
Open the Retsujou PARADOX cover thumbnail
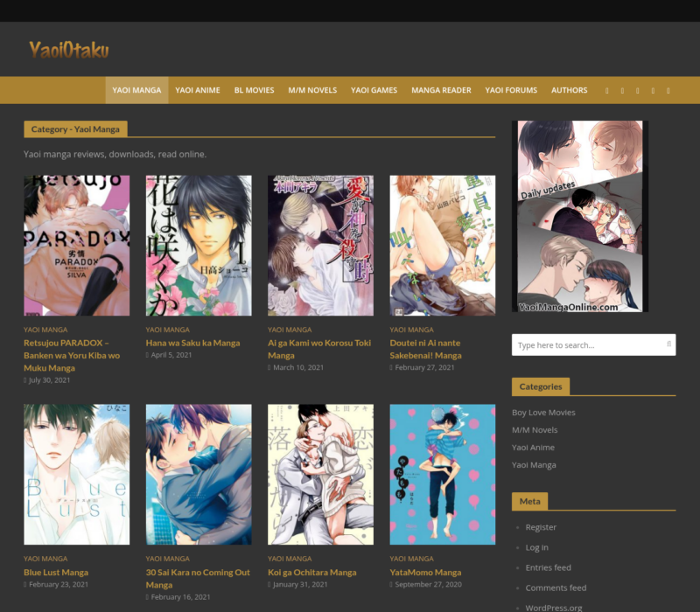point(76,246)
